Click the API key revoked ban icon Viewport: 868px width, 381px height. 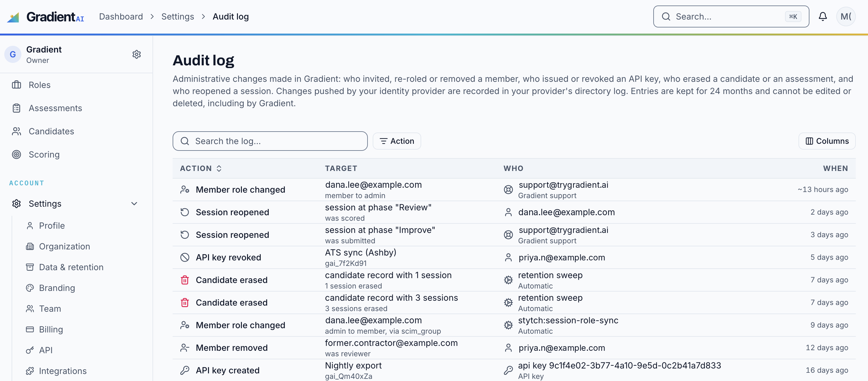185,257
